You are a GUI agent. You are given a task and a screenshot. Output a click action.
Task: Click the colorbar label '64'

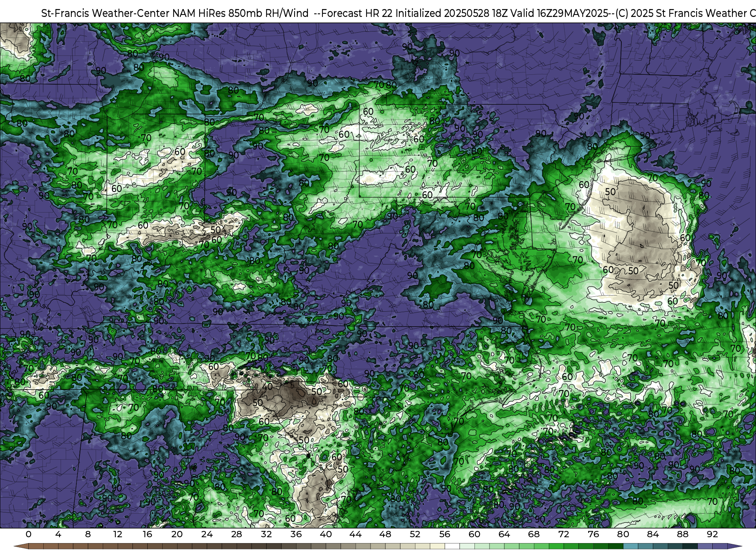coord(504,534)
